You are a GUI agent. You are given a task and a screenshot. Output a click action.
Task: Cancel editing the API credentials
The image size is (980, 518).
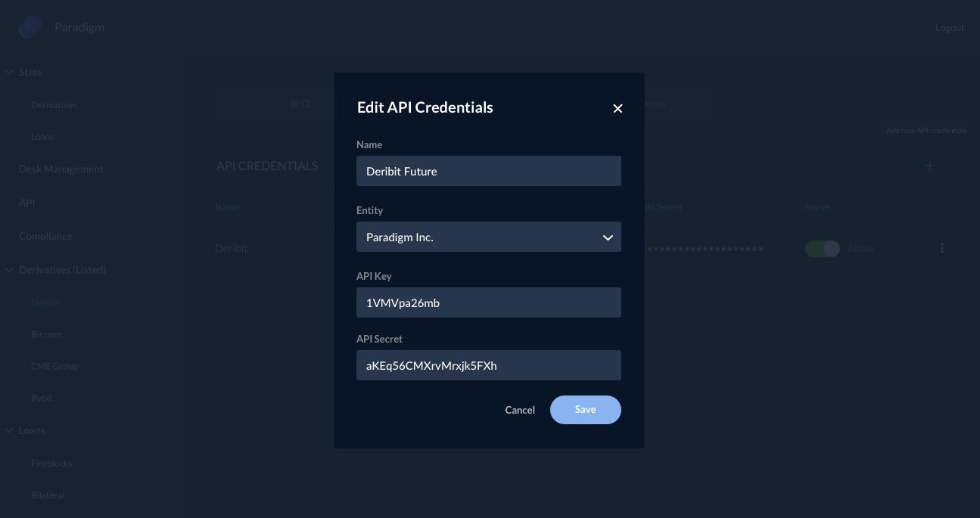pos(520,410)
